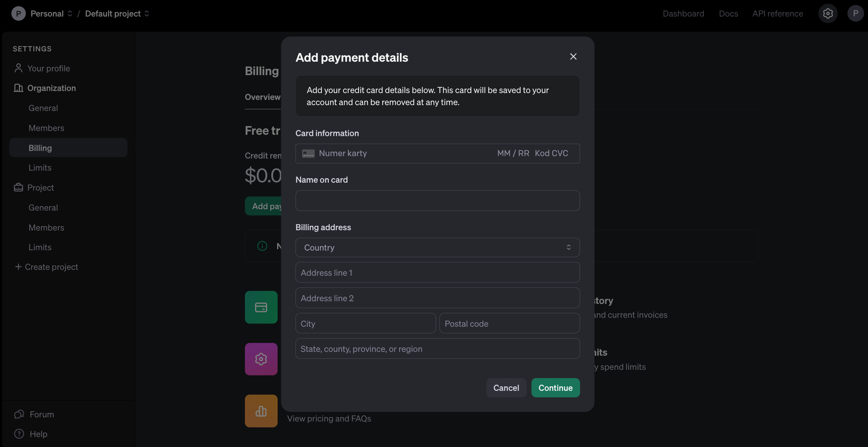Select Limits under Organization
The image size is (868, 447).
[40, 168]
